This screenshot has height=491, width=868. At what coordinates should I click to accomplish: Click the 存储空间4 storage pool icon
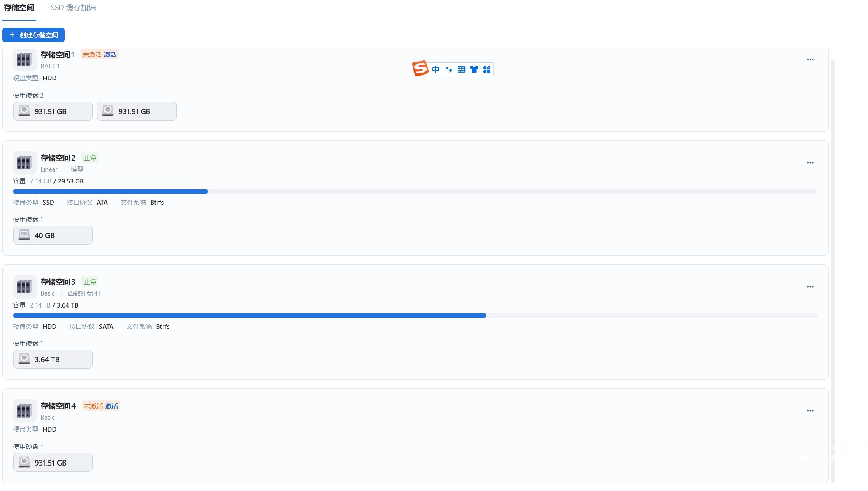[x=24, y=411]
